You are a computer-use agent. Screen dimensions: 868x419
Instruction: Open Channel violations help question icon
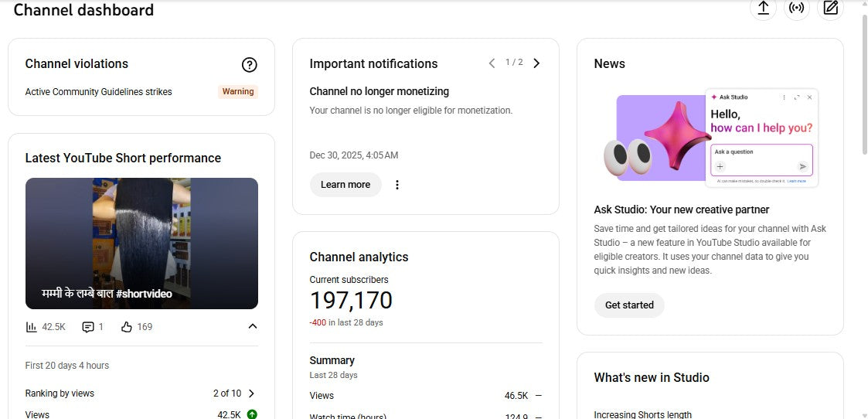coord(249,65)
